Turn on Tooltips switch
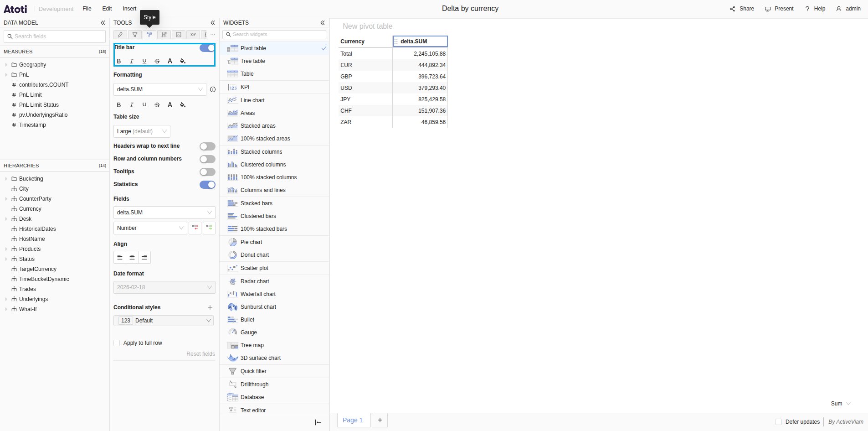The image size is (868, 431). click(207, 172)
